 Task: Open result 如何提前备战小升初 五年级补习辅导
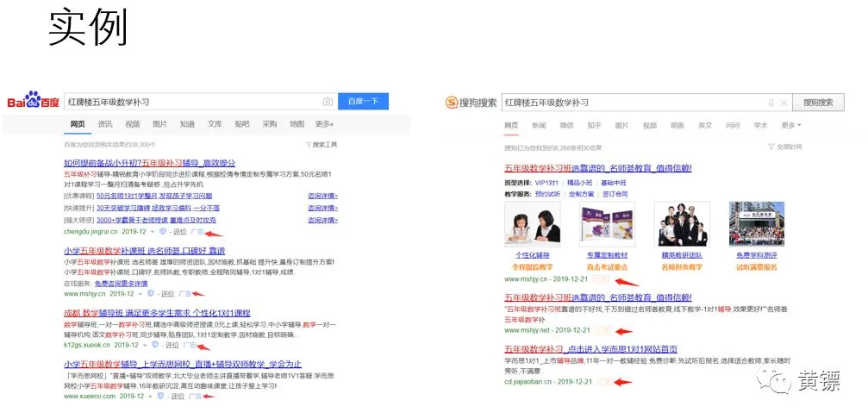click(x=149, y=163)
